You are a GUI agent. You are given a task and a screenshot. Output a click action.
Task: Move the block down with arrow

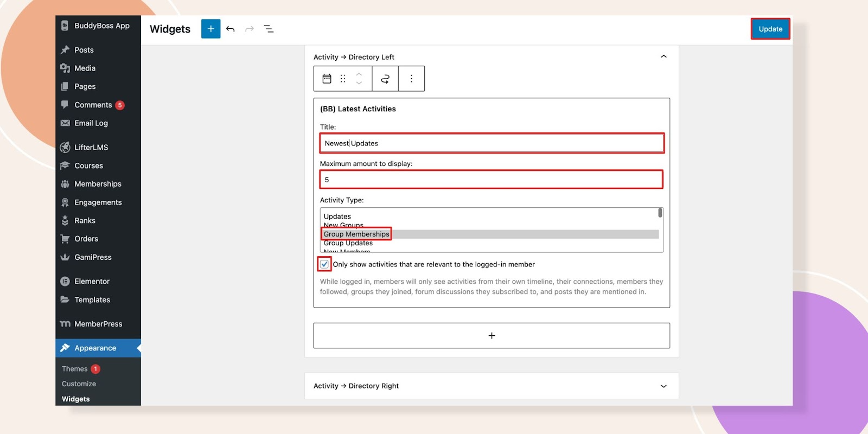pos(359,83)
